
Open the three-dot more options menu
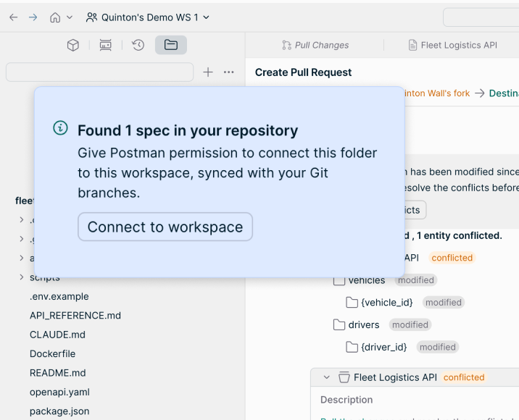(229, 72)
